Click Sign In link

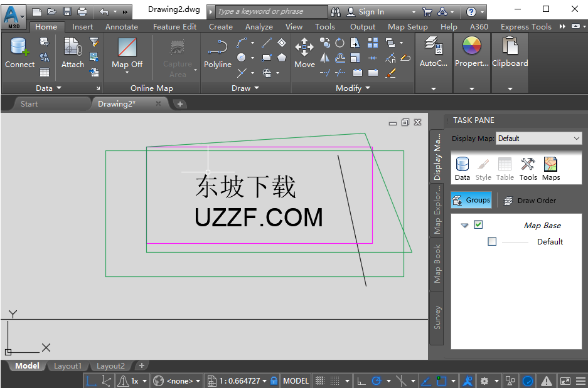coord(372,12)
